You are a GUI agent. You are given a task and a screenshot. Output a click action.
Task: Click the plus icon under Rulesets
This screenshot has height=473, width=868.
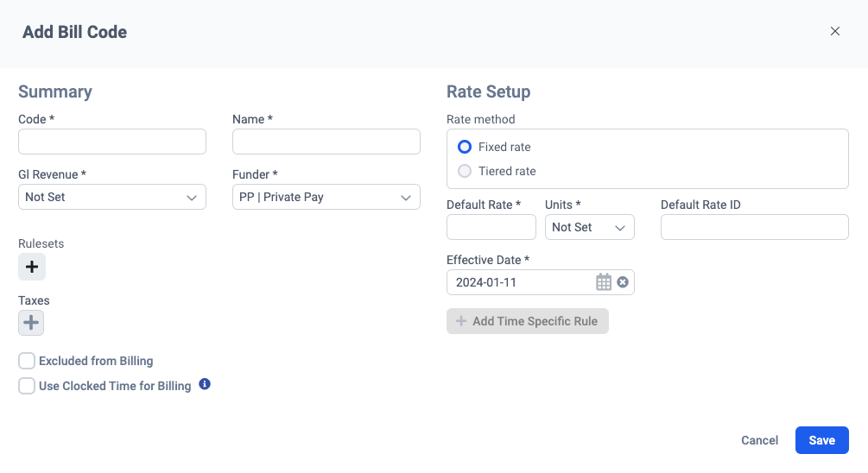(x=32, y=268)
